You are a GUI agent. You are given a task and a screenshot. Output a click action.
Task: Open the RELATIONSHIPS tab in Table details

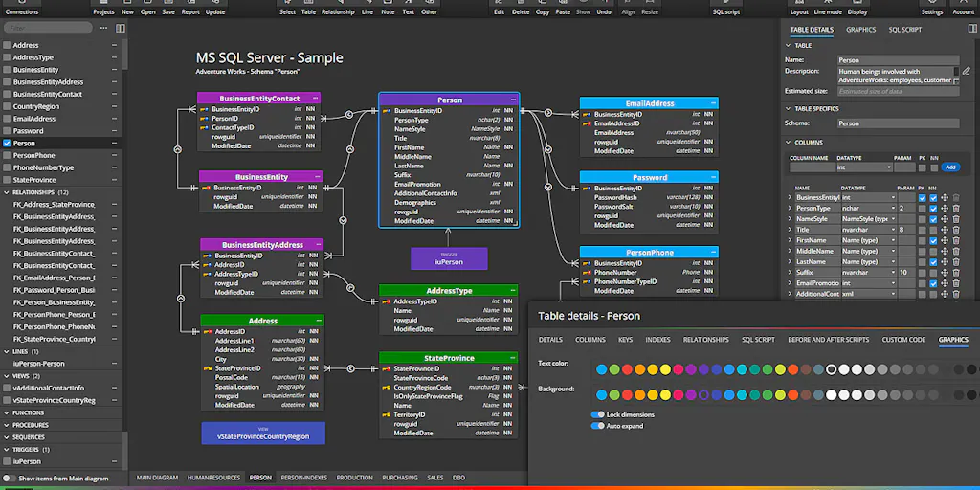[705, 340]
